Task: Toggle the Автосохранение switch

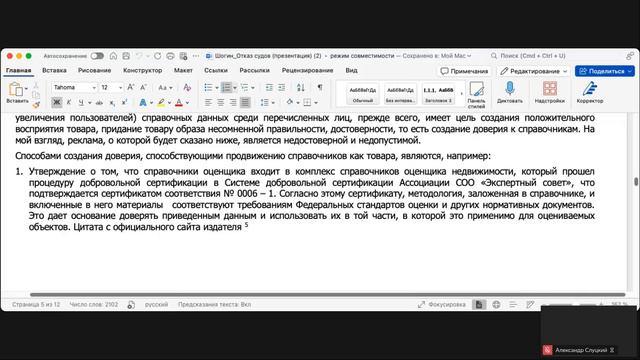Action: pos(97,56)
